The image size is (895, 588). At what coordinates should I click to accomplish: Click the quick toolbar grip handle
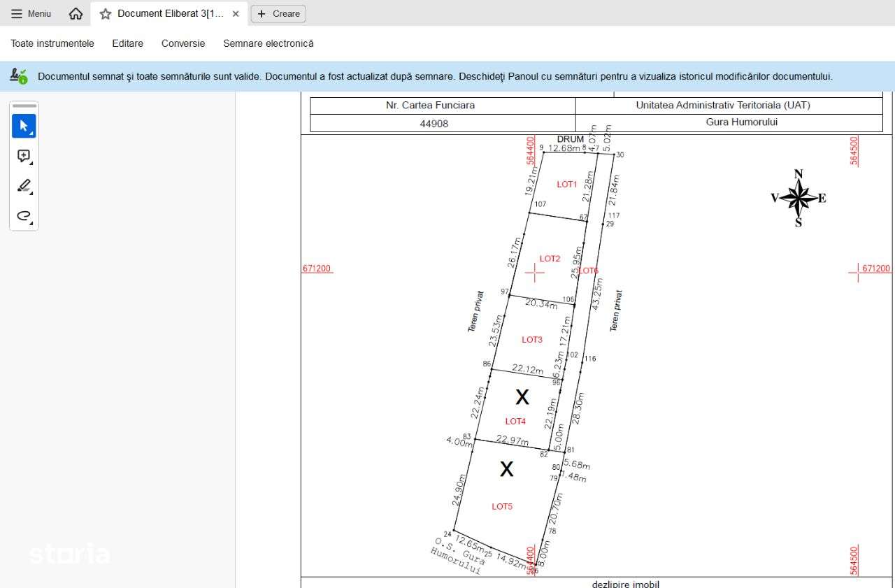point(24,106)
